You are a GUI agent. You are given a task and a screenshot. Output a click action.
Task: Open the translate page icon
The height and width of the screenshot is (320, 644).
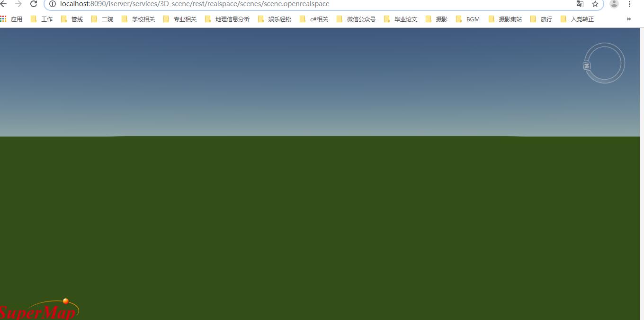point(580,4)
